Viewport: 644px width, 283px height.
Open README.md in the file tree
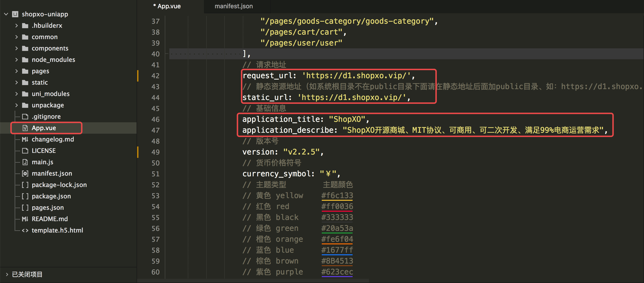[50, 219]
